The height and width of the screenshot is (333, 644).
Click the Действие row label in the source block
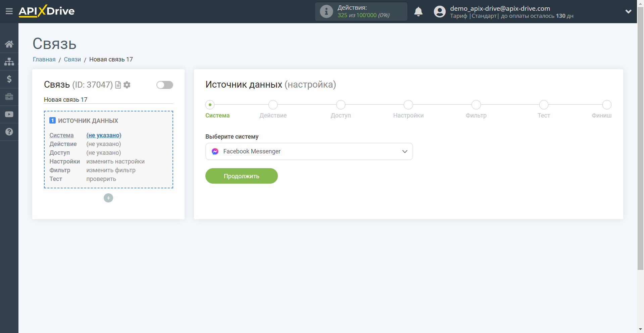click(63, 144)
